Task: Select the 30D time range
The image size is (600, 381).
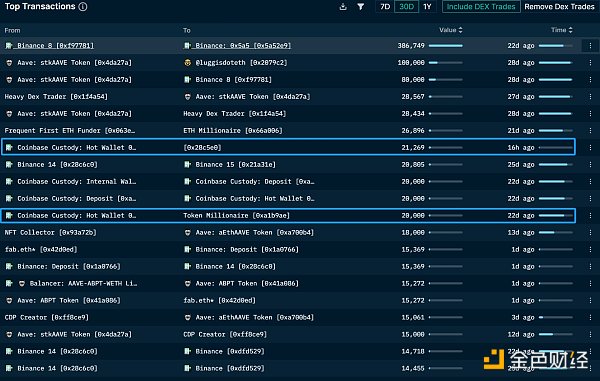Action: (x=406, y=7)
